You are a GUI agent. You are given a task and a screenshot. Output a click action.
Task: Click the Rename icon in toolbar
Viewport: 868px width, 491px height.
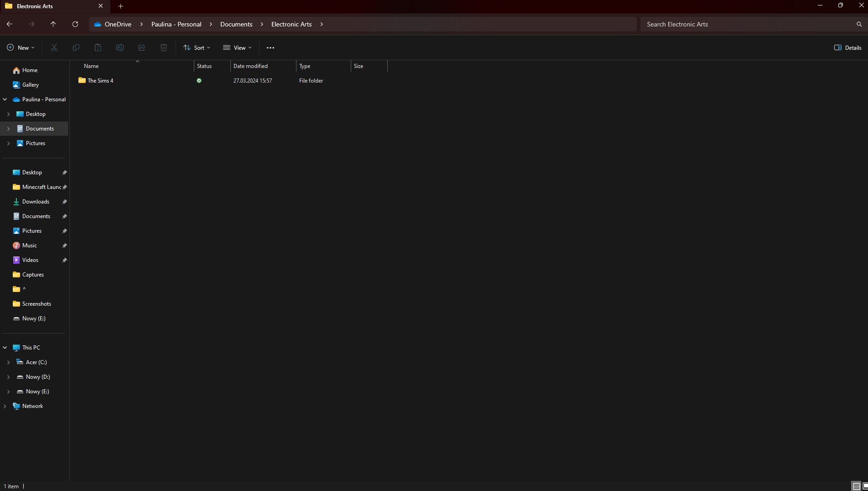point(120,47)
